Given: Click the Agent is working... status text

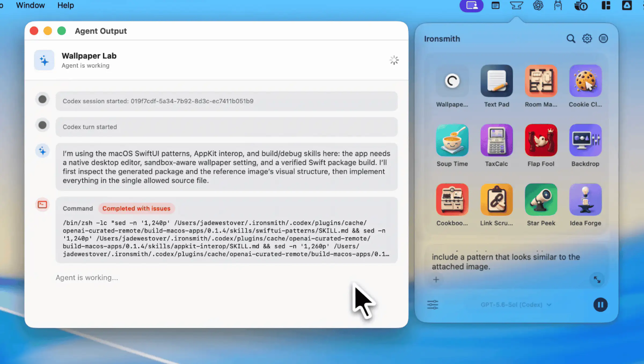Looking at the screenshot, I should click(x=87, y=278).
